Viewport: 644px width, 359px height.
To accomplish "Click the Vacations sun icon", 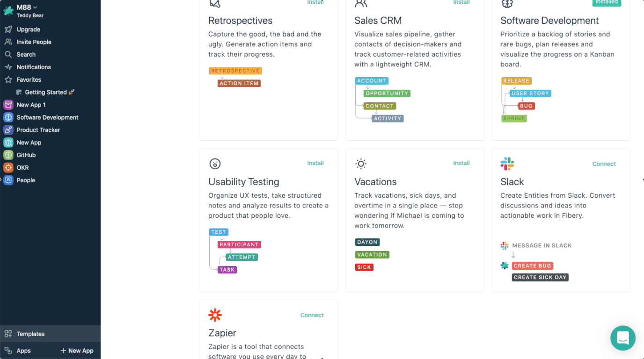I will pyautogui.click(x=361, y=164).
